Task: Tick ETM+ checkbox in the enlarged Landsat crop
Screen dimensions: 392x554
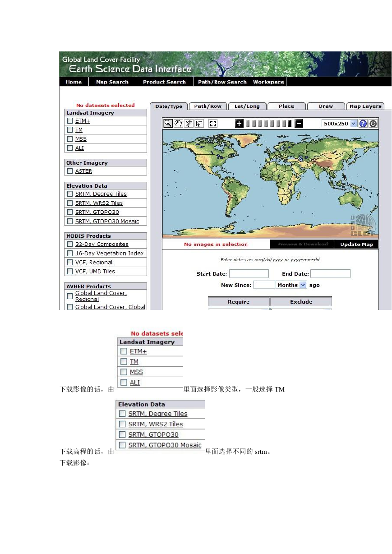Action: [124, 351]
